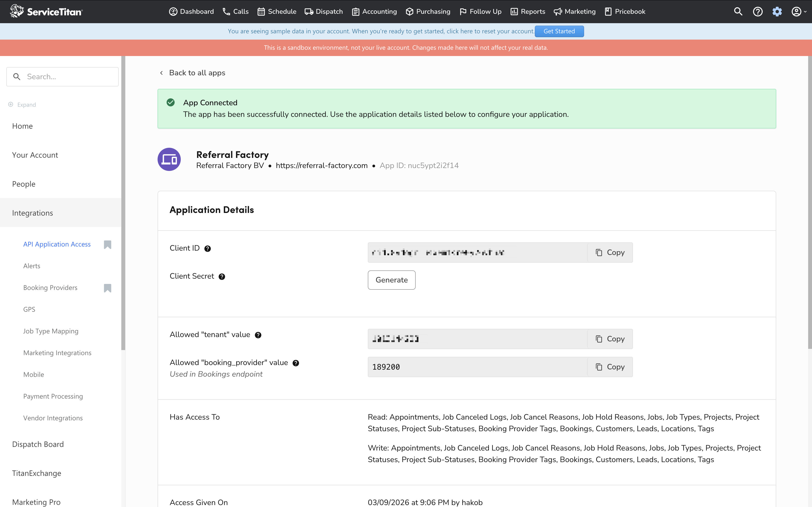Open the tooltip beside Allowed tenant value
812x507 pixels.
click(x=258, y=335)
